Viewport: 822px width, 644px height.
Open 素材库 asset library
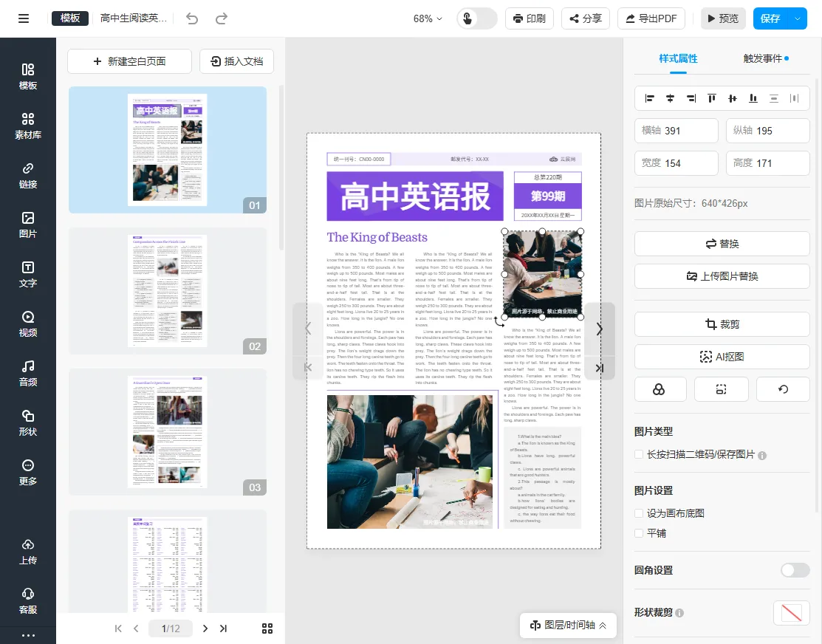pyautogui.click(x=28, y=126)
